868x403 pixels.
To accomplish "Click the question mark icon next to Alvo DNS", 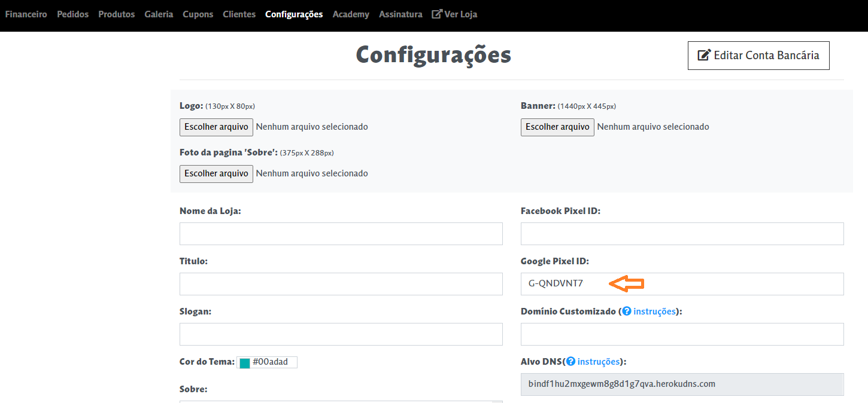I will point(570,362).
